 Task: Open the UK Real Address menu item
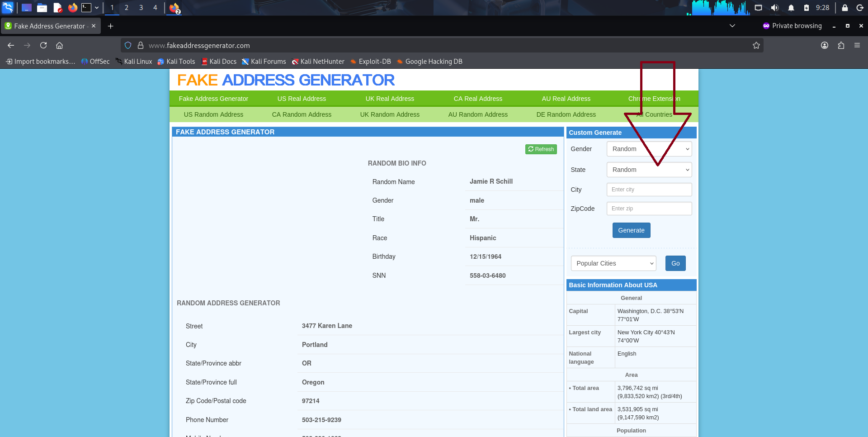coord(390,99)
